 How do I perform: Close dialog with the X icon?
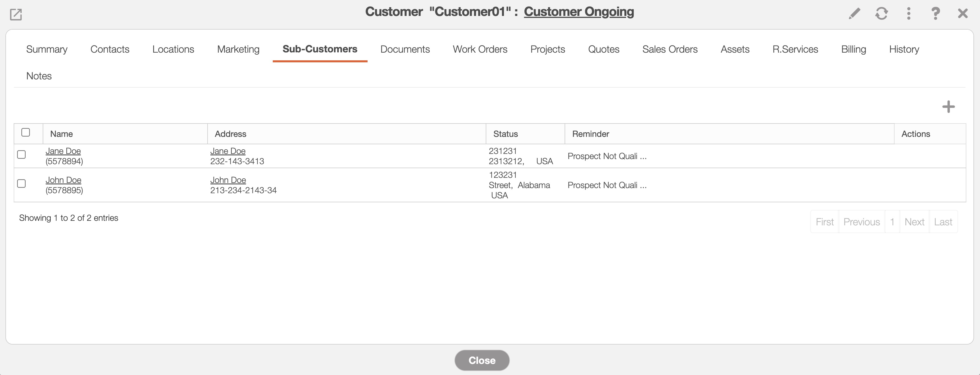tap(963, 14)
